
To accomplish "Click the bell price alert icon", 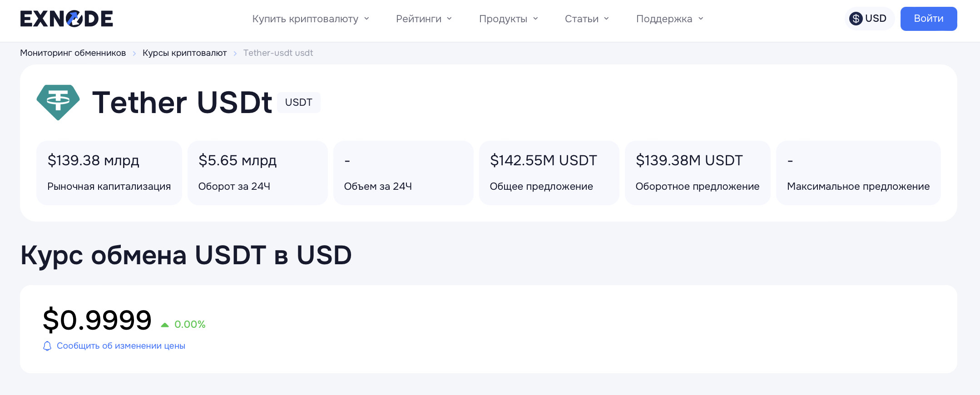I will click(x=47, y=346).
